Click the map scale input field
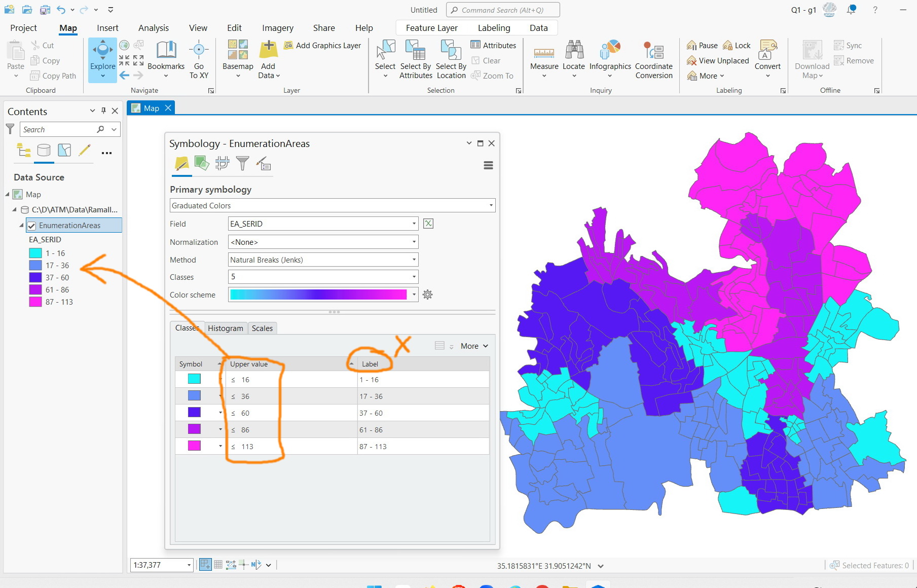 (x=158, y=565)
